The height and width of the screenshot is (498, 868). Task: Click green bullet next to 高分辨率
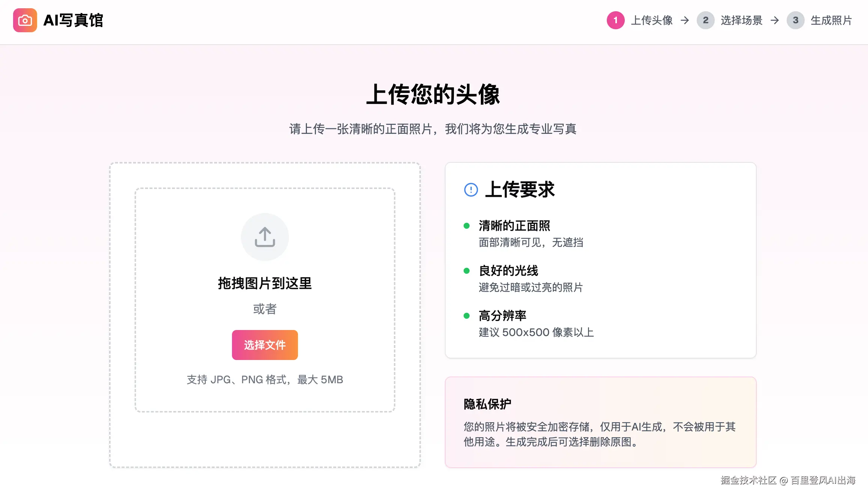coord(467,316)
